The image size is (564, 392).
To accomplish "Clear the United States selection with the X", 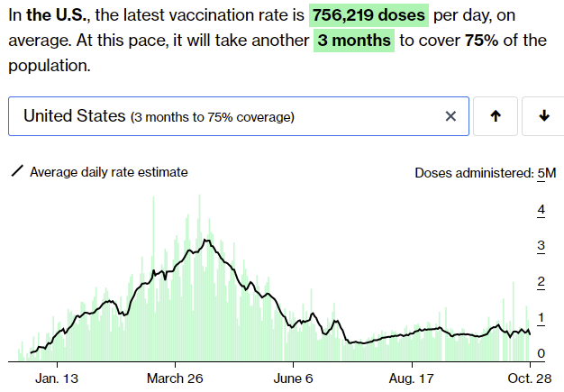I will pos(451,116).
